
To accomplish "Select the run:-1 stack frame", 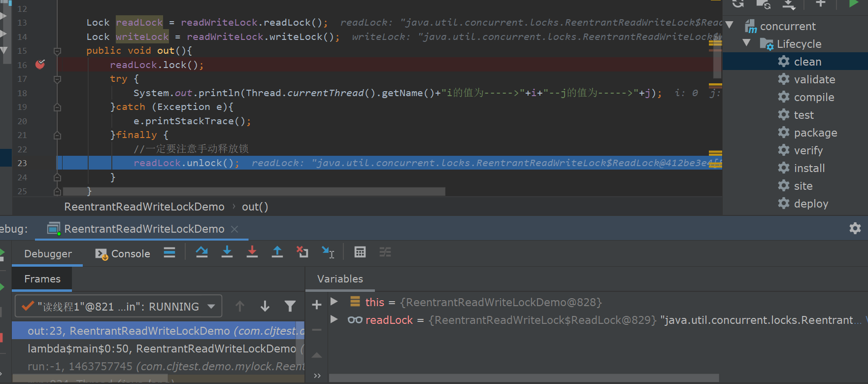I will [x=158, y=366].
